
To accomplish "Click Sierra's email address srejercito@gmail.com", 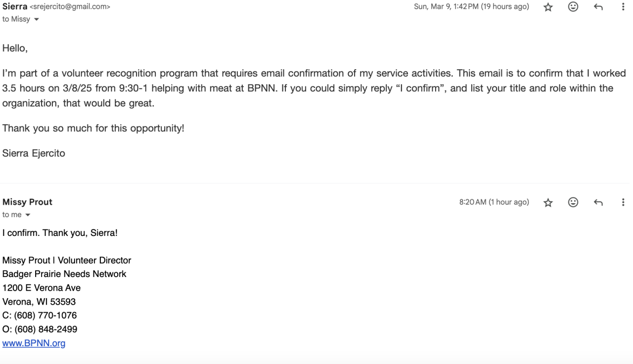I will coord(70,7).
